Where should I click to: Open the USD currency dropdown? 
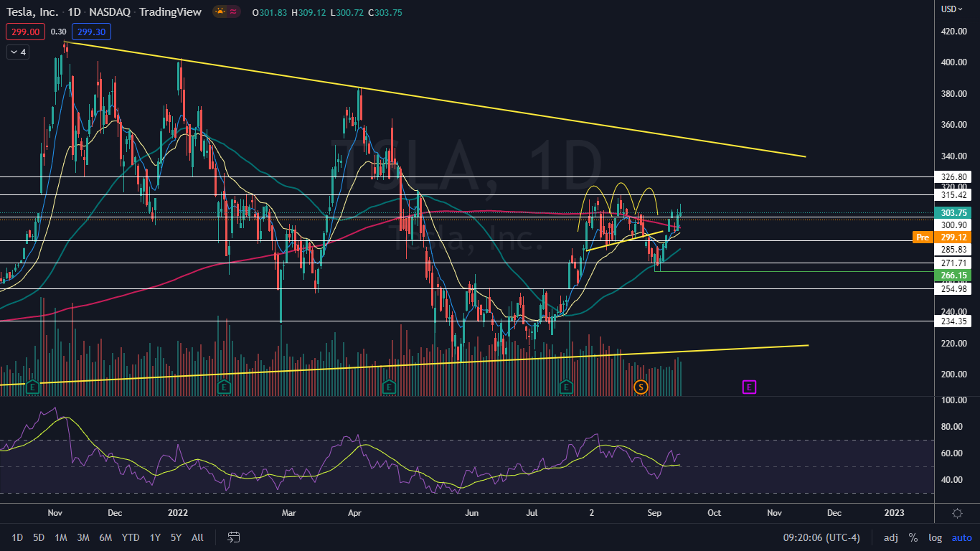[x=951, y=9]
